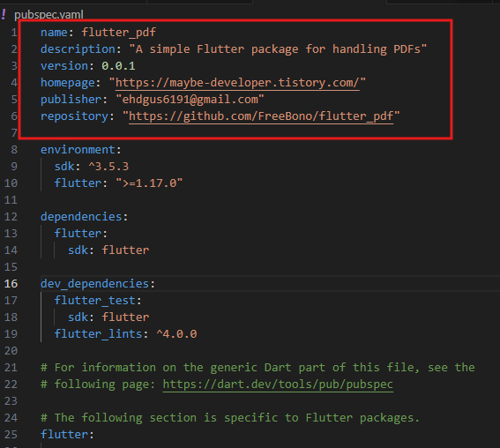Viewport: 500px width, 448px height.
Task: Click line number 1 in the gutter
Action: [14, 33]
